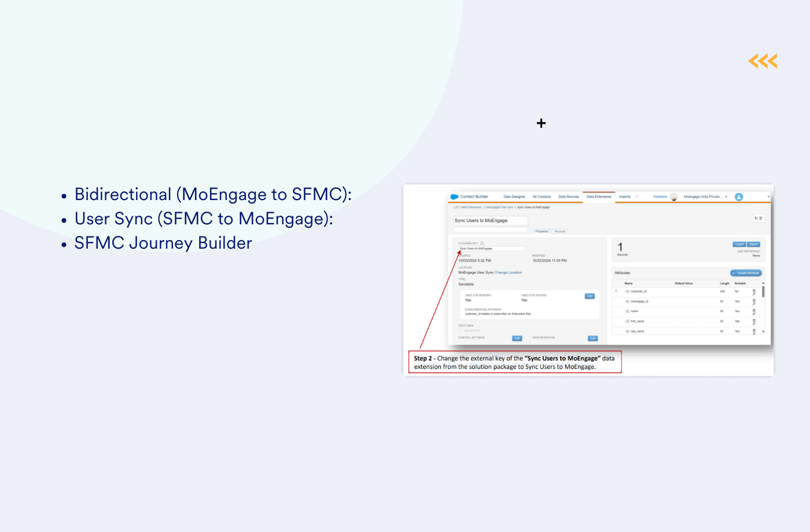810x532 pixels.
Task: Click the Name column header
Action: [628, 283]
